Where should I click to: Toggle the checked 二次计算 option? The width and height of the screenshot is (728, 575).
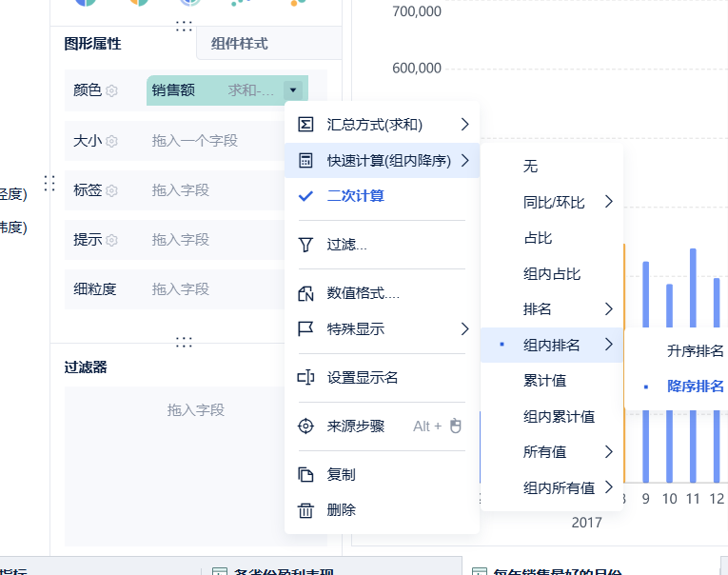(382, 196)
